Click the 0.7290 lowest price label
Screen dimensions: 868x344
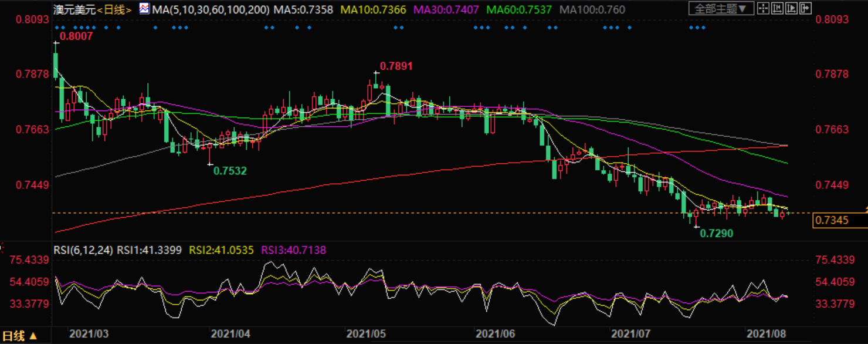[717, 233]
